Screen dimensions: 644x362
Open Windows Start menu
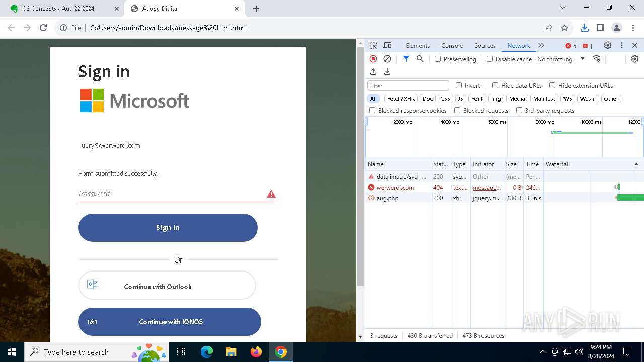pos(12,352)
